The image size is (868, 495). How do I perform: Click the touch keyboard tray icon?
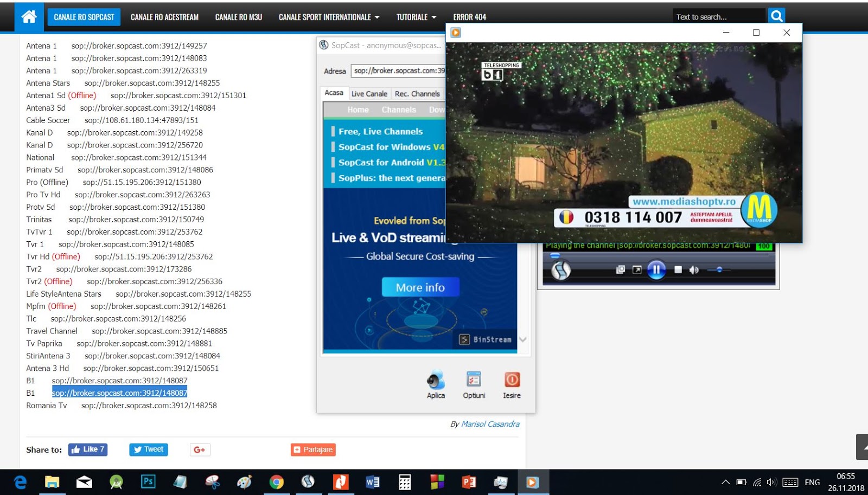pyautogui.click(x=790, y=482)
